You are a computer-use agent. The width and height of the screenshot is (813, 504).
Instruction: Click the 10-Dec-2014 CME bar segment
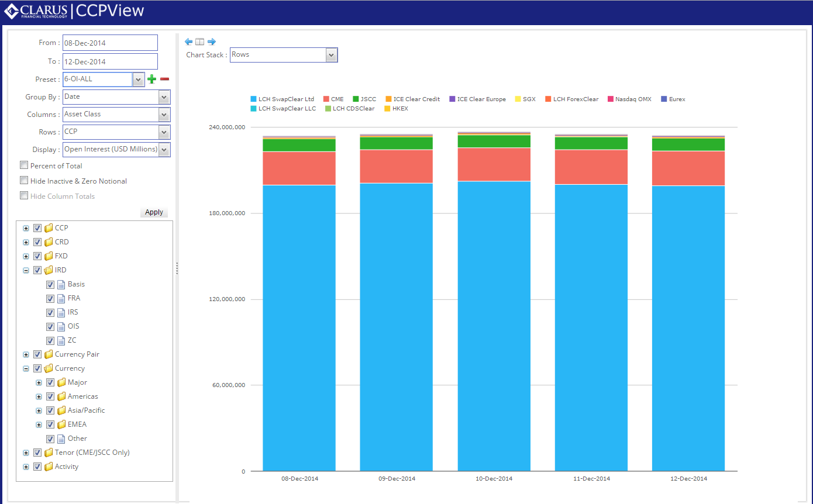(x=494, y=164)
